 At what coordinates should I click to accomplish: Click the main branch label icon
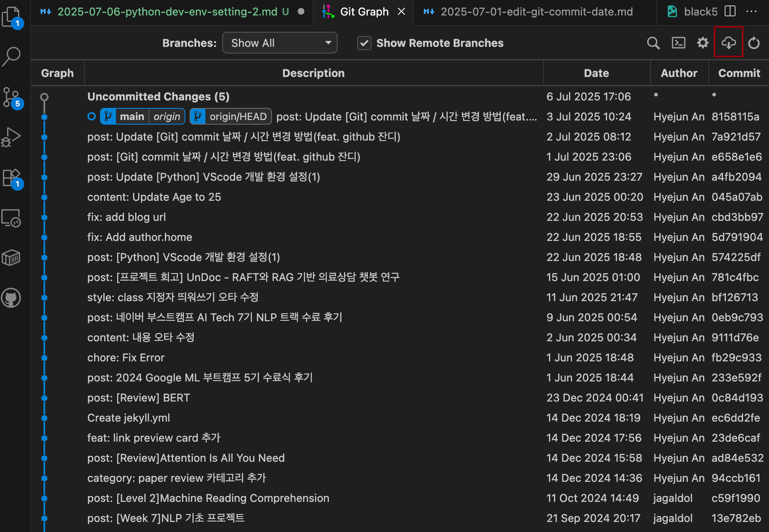pyautogui.click(x=108, y=116)
